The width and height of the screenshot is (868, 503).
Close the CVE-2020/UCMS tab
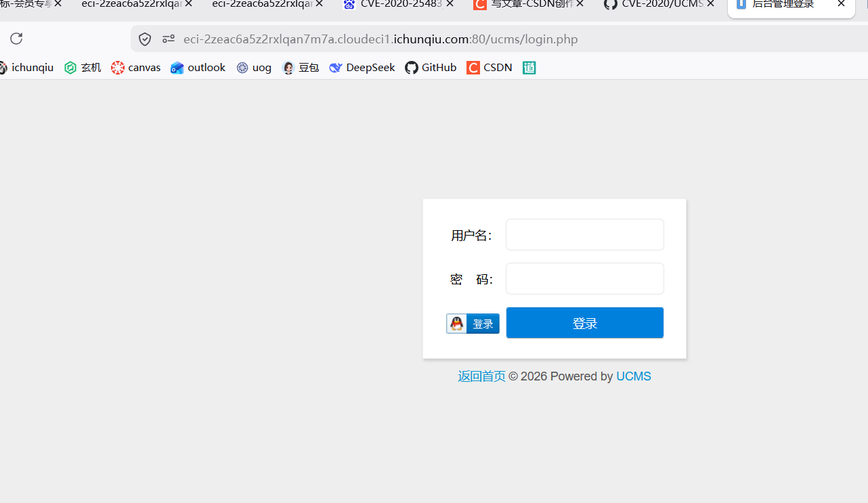pos(710,3)
